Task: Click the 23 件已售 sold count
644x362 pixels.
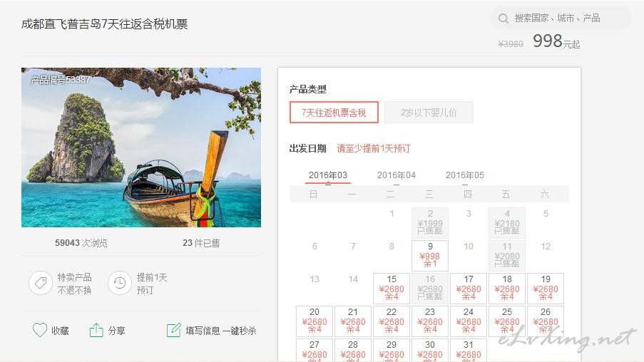Action: click(201, 243)
